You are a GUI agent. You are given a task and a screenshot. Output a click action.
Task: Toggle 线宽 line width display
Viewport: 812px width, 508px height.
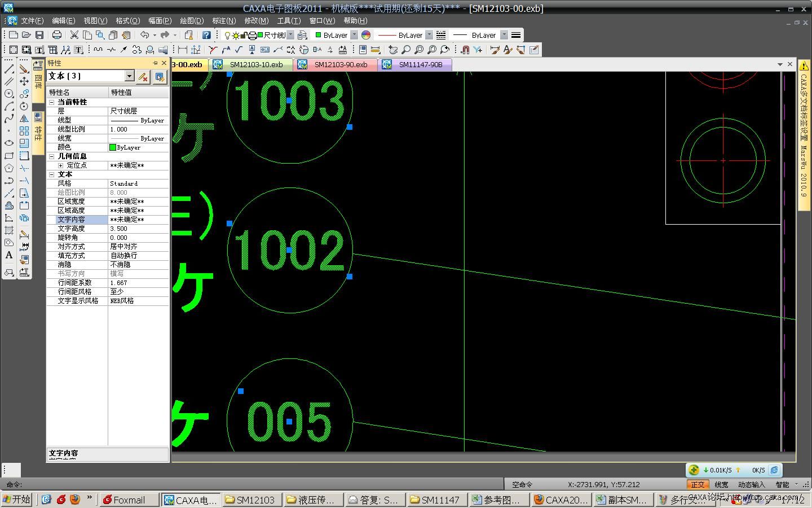pyautogui.click(x=721, y=484)
